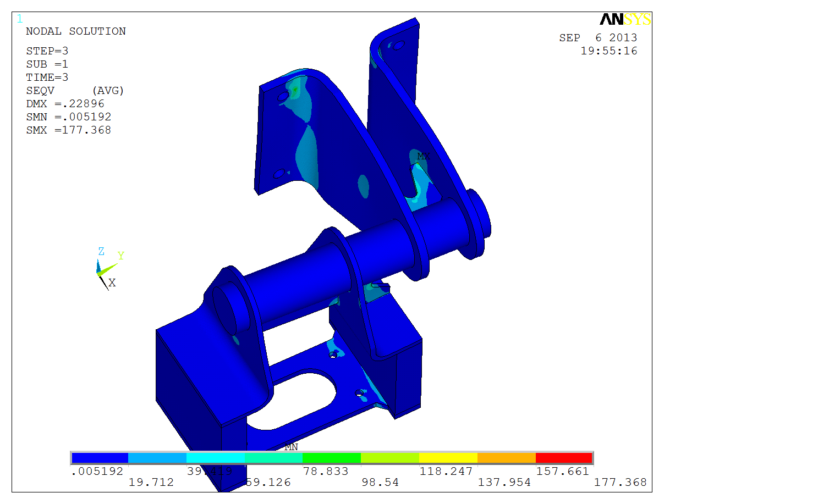Click the orange legend color band

point(507,458)
